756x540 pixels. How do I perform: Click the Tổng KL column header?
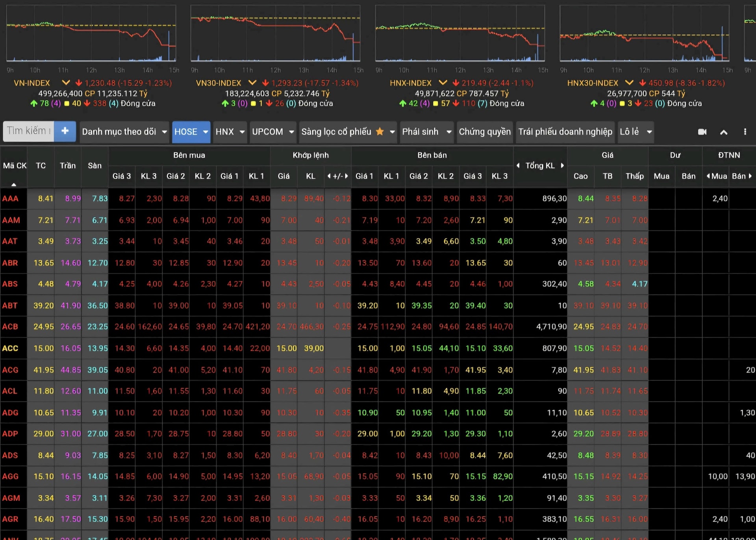point(540,166)
